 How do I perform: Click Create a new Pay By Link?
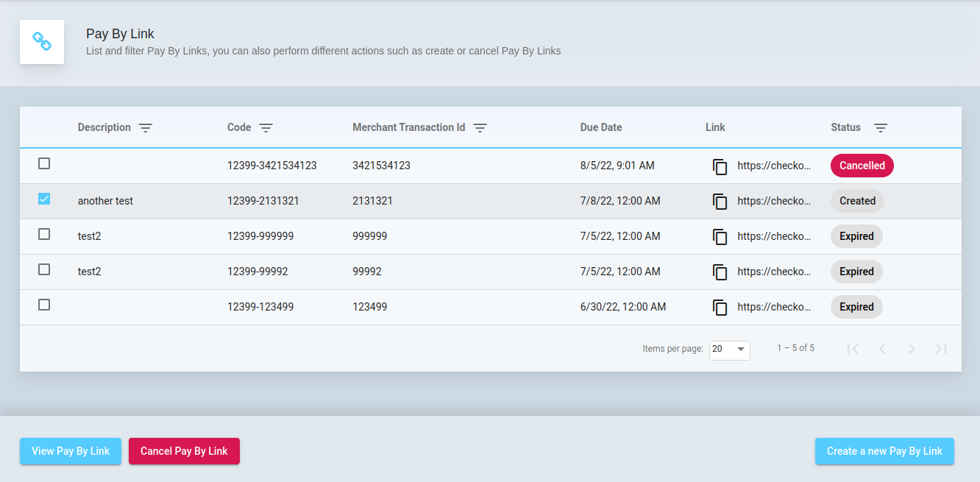point(884,451)
